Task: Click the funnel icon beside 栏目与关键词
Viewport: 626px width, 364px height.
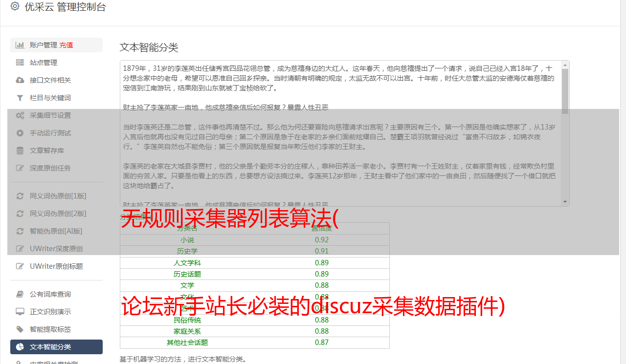Action: 20,98
